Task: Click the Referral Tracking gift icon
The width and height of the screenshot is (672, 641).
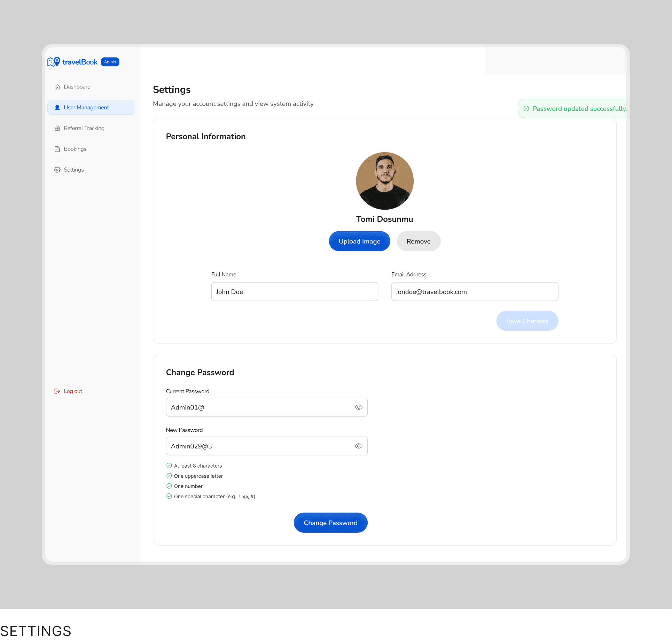Action: point(57,128)
